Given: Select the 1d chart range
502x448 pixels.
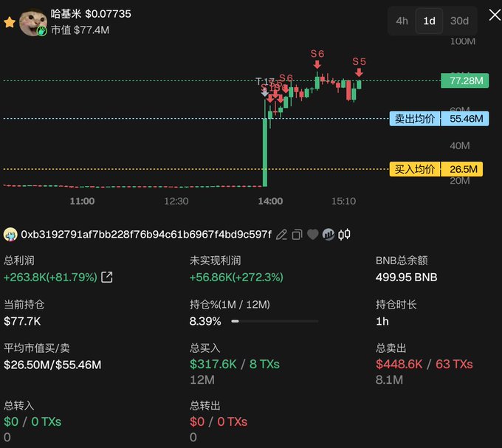Looking at the screenshot, I should 429,21.
